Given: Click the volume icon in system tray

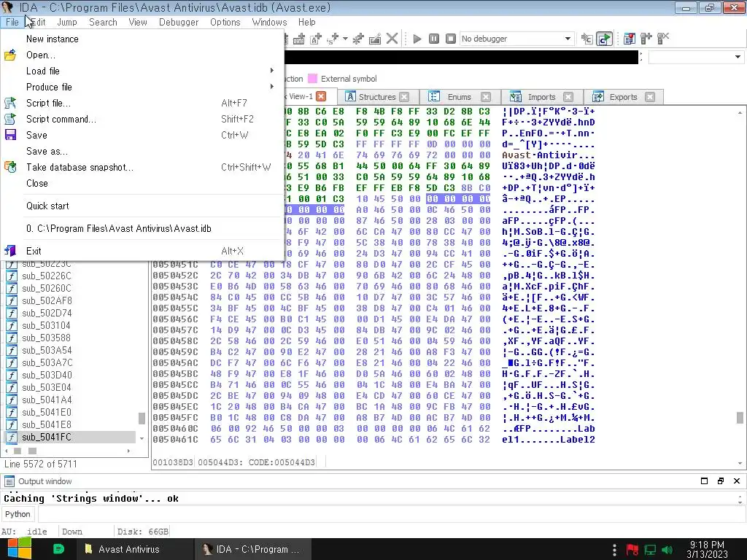Looking at the screenshot, I should click(x=667, y=550).
